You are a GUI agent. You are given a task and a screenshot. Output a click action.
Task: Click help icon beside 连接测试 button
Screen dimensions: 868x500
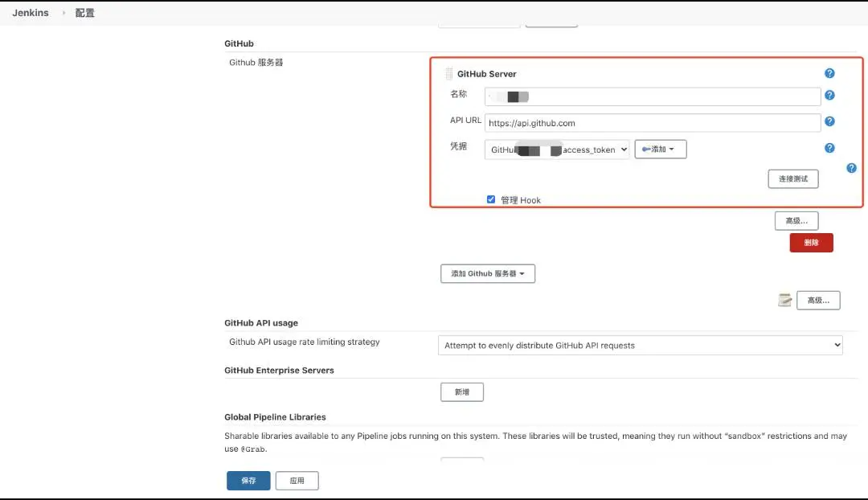pos(851,168)
